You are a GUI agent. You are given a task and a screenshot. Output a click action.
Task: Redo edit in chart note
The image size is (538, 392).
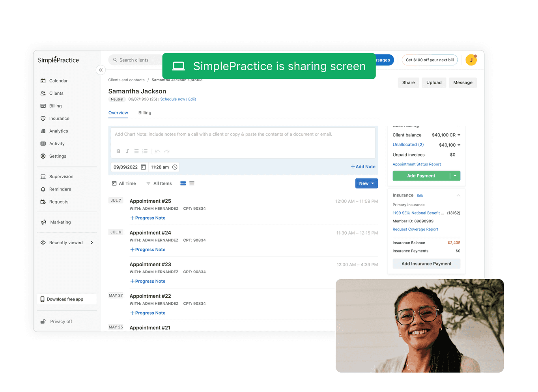pyautogui.click(x=166, y=151)
